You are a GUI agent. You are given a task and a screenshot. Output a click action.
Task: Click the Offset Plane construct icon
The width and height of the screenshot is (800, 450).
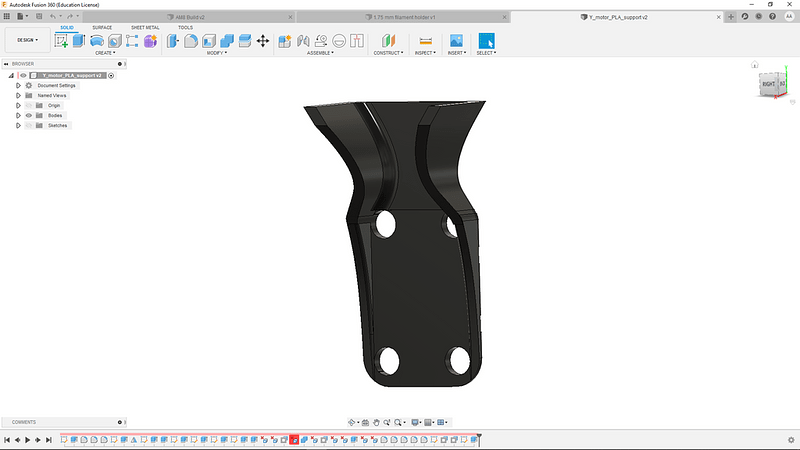coord(388,41)
